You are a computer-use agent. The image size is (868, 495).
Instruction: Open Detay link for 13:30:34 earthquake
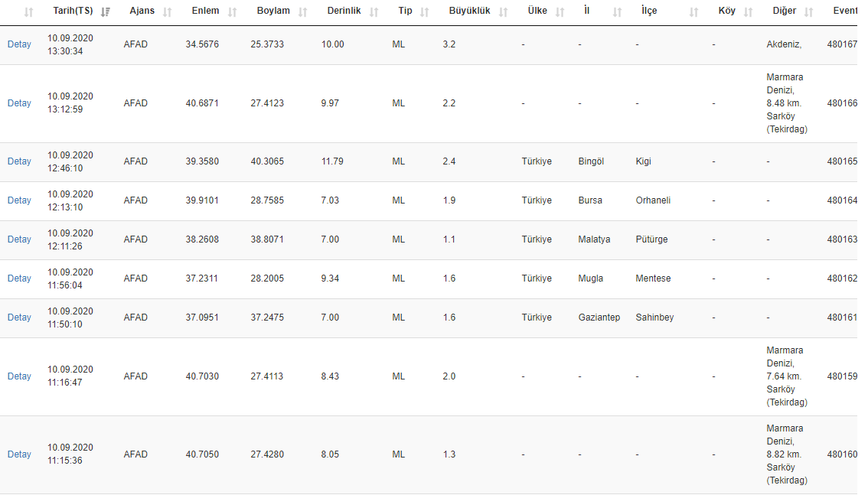pyautogui.click(x=19, y=44)
